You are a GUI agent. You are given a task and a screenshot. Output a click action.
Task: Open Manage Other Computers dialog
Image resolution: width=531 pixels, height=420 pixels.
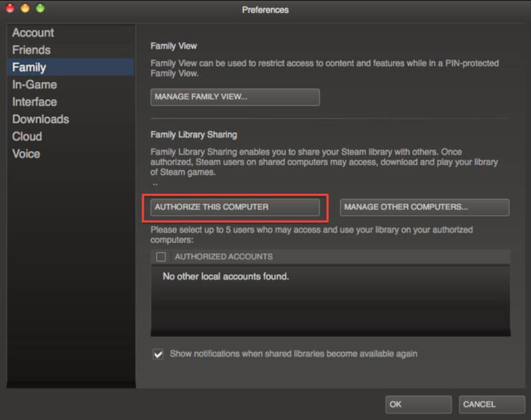[424, 207]
